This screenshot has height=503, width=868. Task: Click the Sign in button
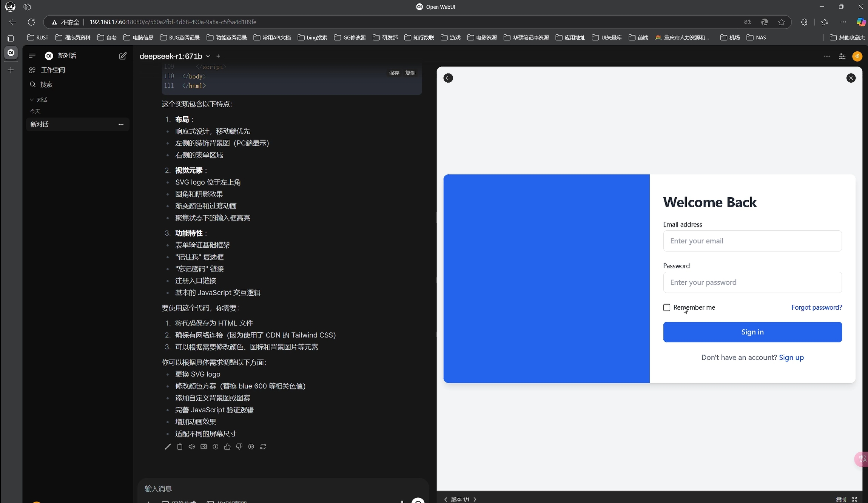752,332
